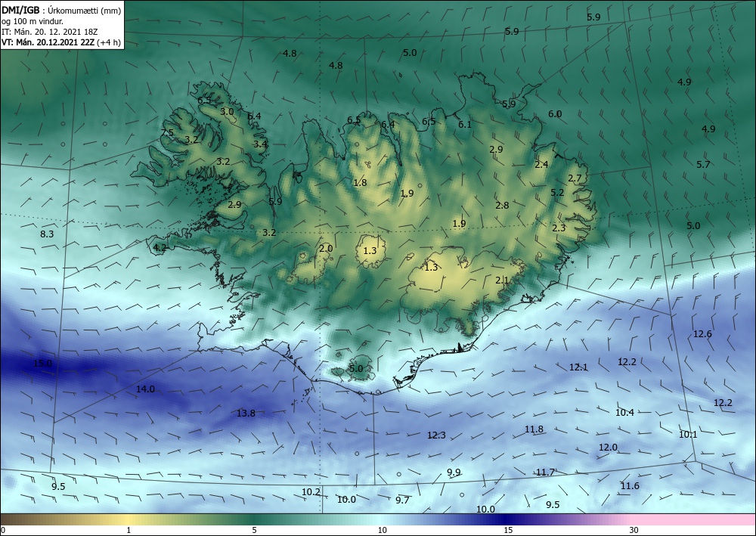The image size is (756, 536).
Task: Click the 12.0 map value
Action: coord(608,448)
